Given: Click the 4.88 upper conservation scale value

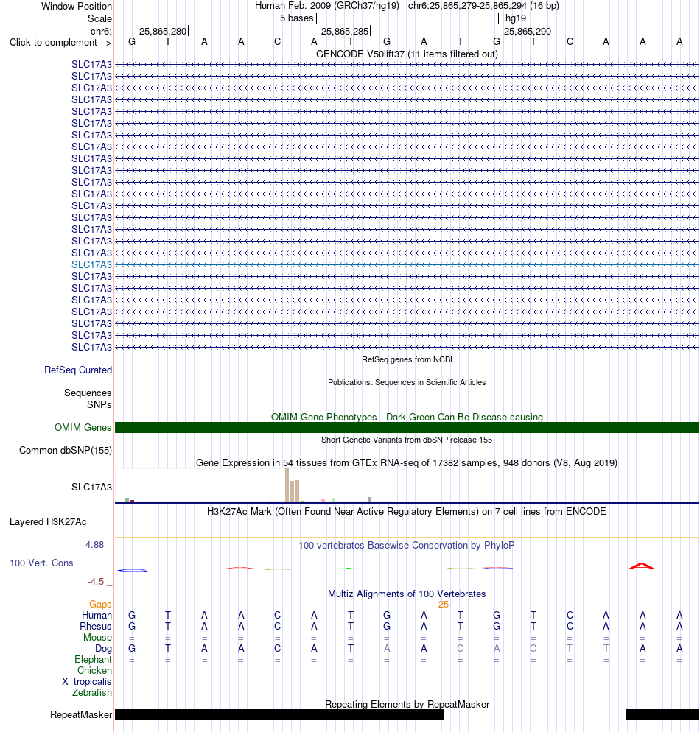Looking at the screenshot, I should pos(95,545).
